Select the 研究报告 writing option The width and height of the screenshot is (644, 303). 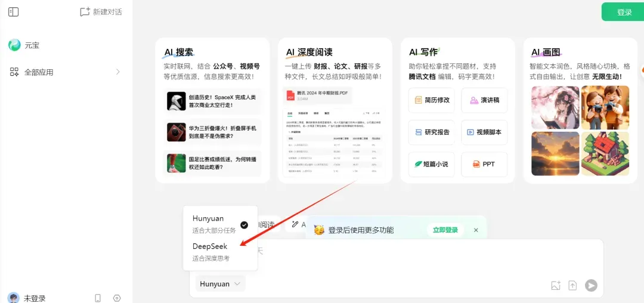pos(432,132)
